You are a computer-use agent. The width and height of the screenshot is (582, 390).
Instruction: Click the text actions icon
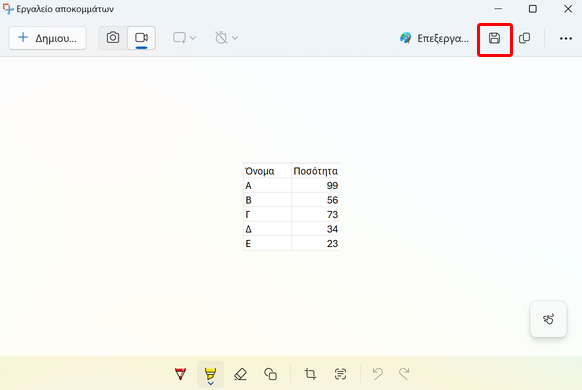point(340,374)
